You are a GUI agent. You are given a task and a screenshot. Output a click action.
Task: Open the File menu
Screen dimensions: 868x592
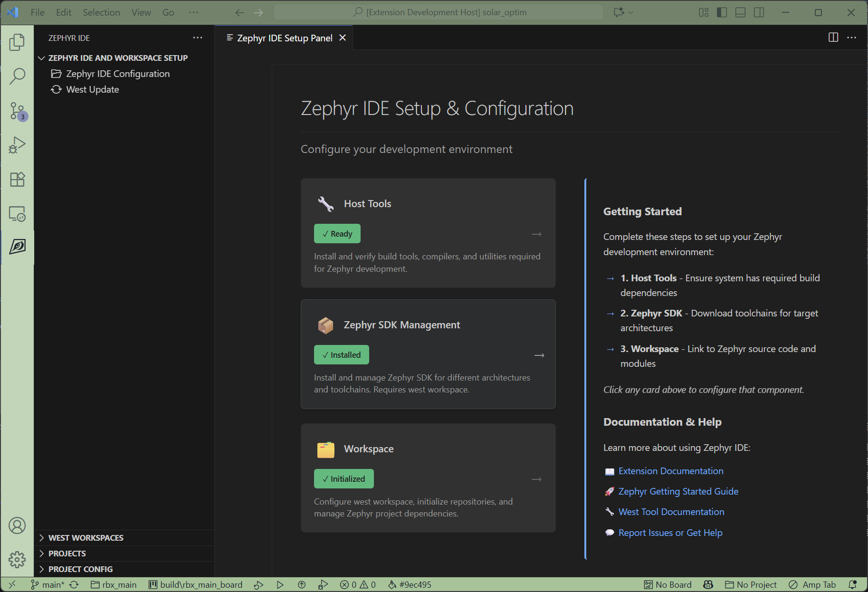(38, 12)
